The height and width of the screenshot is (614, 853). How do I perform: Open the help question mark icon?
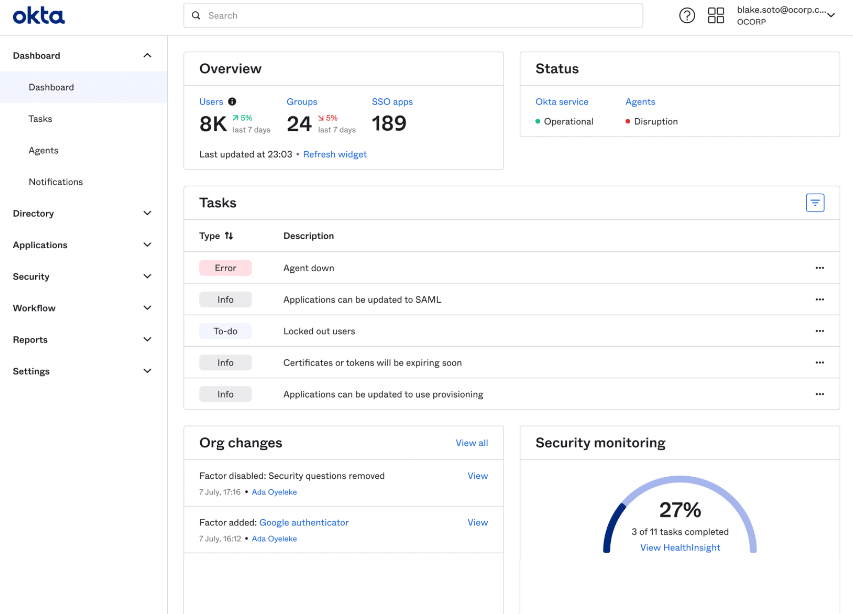click(x=686, y=15)
